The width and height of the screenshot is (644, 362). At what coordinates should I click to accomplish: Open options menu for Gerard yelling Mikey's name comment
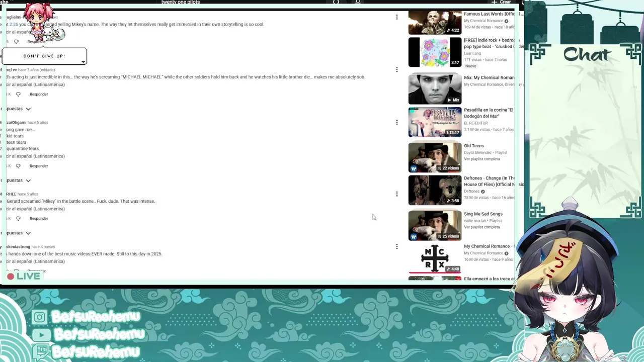[x=396, y=17]
